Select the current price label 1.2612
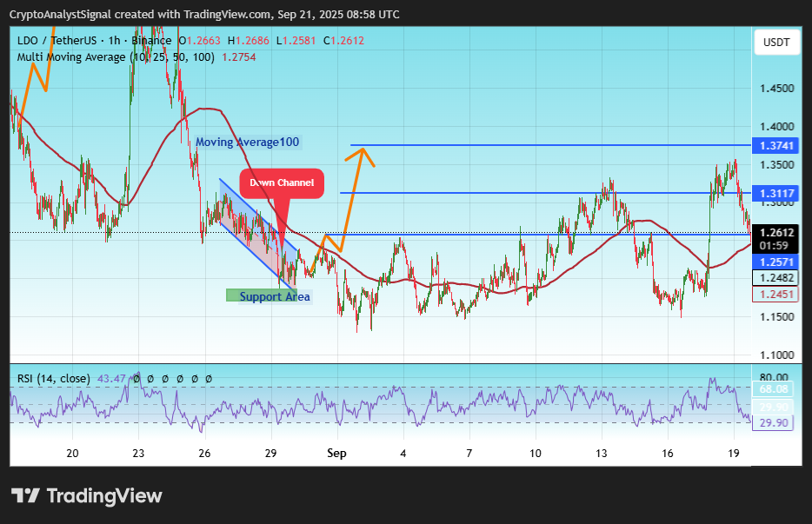812x524 pixels. tap(775, 233)
